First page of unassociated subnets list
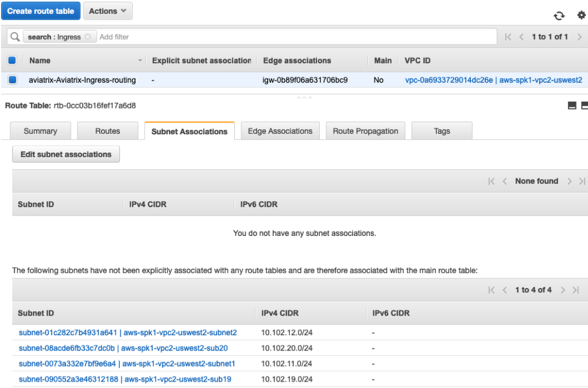 pos(492,290)
